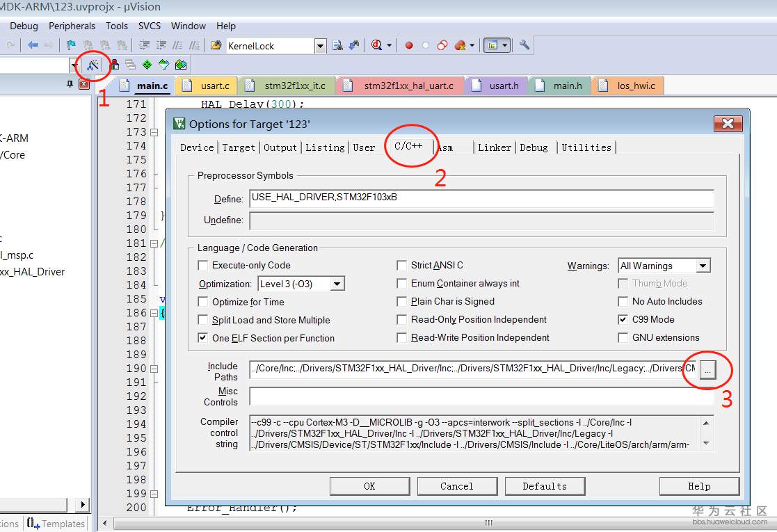Image resolution: width=777 pixels, height=532 pixels.
Task: Open window layout dropdown arrow
Action: [505, 46]
